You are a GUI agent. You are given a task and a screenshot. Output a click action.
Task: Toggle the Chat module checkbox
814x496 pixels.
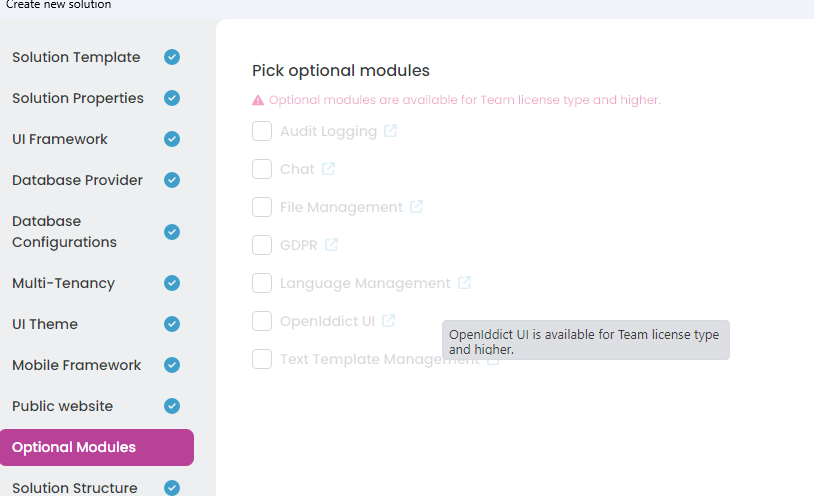tap(262, 169)
